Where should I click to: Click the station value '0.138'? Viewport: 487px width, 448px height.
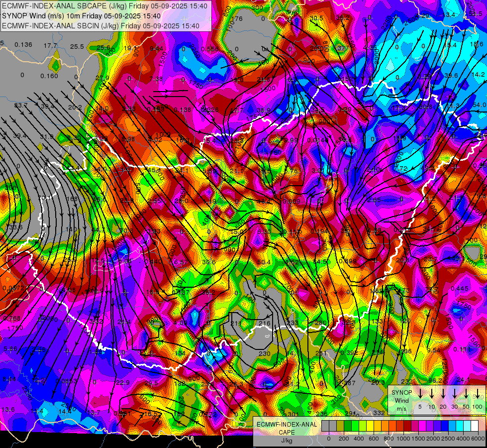pyautogui.click(x=183, y=110)
